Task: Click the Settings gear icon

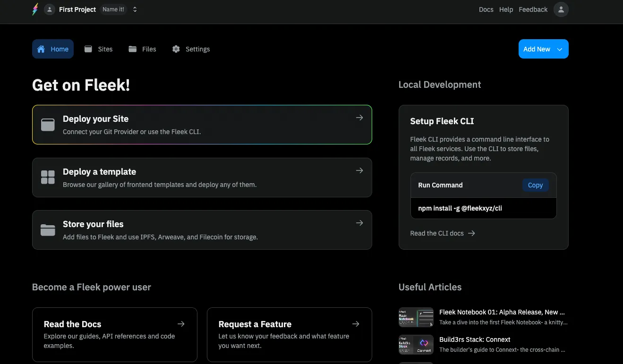Action: [176, 49]
